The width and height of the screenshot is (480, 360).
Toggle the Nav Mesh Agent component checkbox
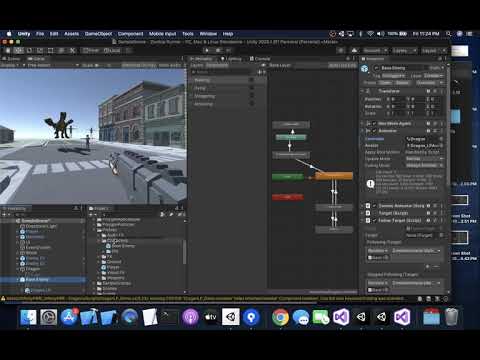[x=374, y=124]
